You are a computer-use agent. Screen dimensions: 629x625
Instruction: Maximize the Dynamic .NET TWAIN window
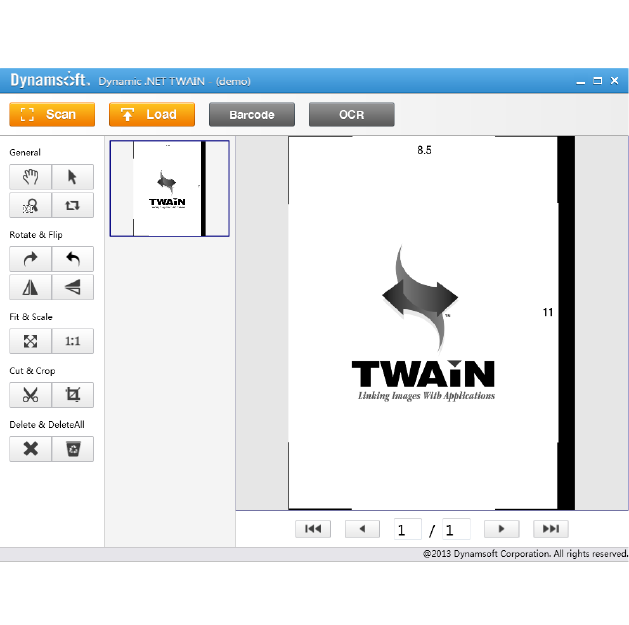(597, 81)
